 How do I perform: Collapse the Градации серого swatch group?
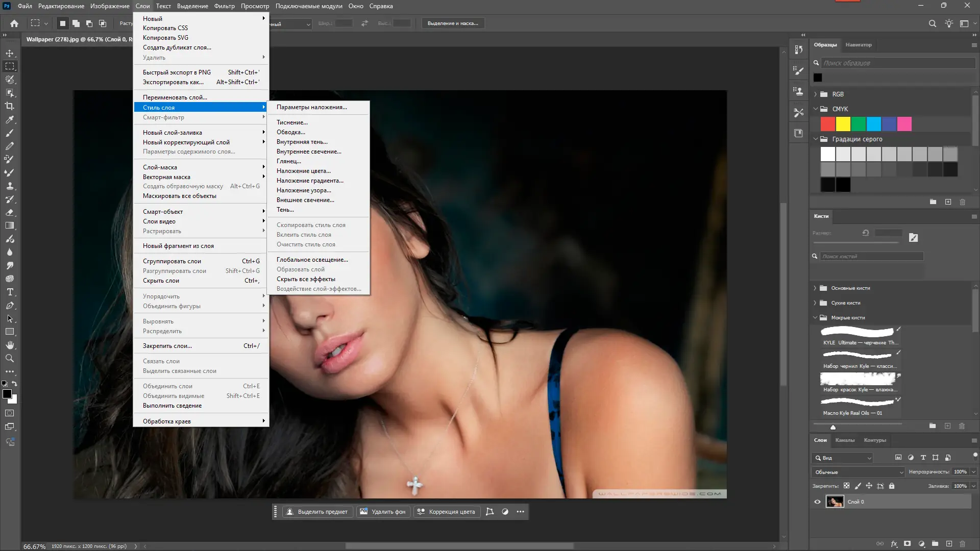tap(815, 139)
